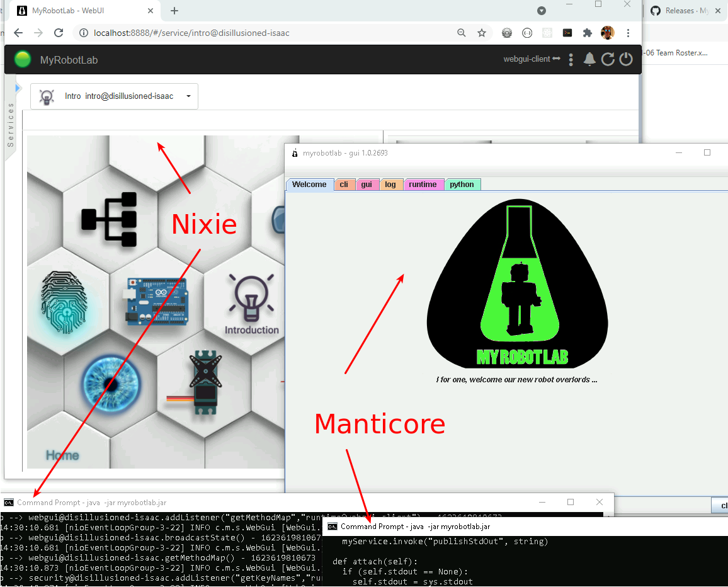Switch to the log tab in gui window

390,185
